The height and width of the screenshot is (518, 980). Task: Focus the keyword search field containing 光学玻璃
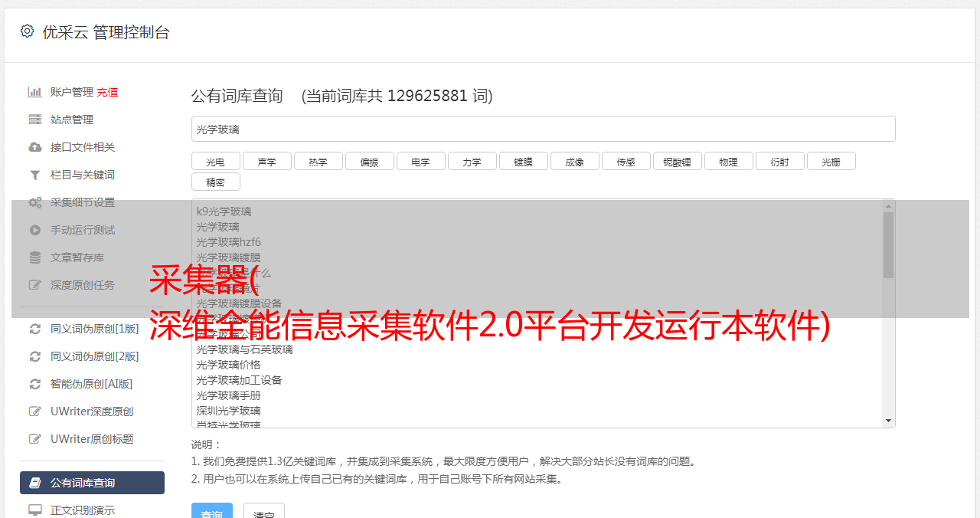[x=543, y=129]
